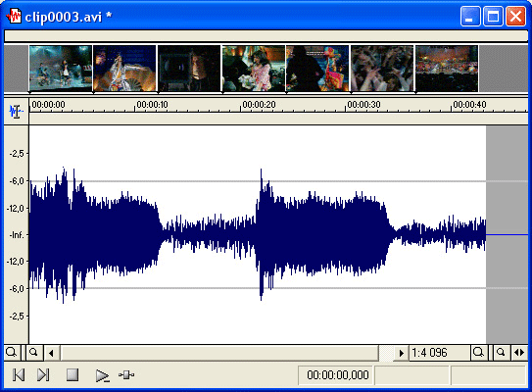Stop playback with the square Stop button
Image resolution: width=532 pixels, height=392 pixels.
tap(73, 375)
